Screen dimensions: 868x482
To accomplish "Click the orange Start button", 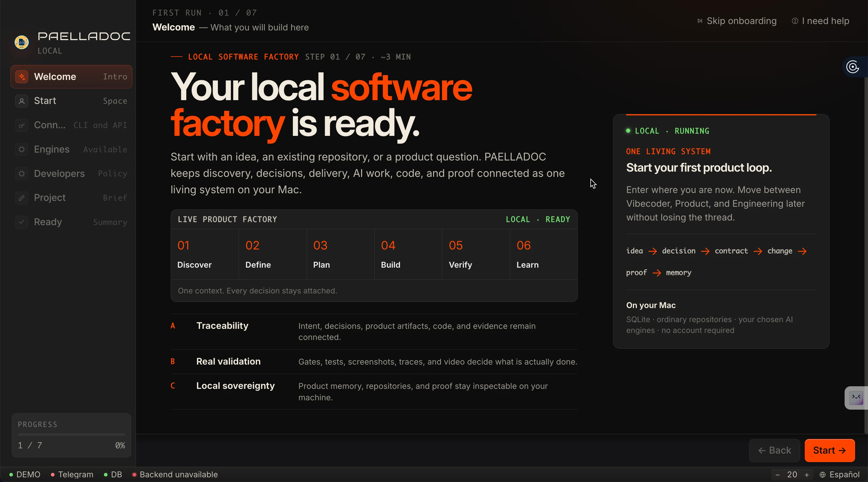I will (x=830, y=450).
